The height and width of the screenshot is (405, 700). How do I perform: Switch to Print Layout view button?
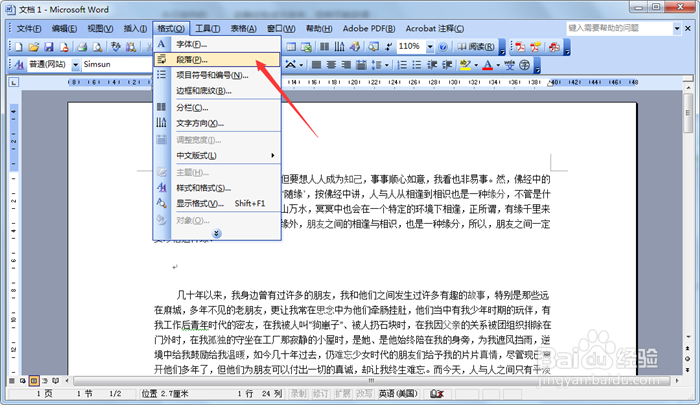(34, 381)
